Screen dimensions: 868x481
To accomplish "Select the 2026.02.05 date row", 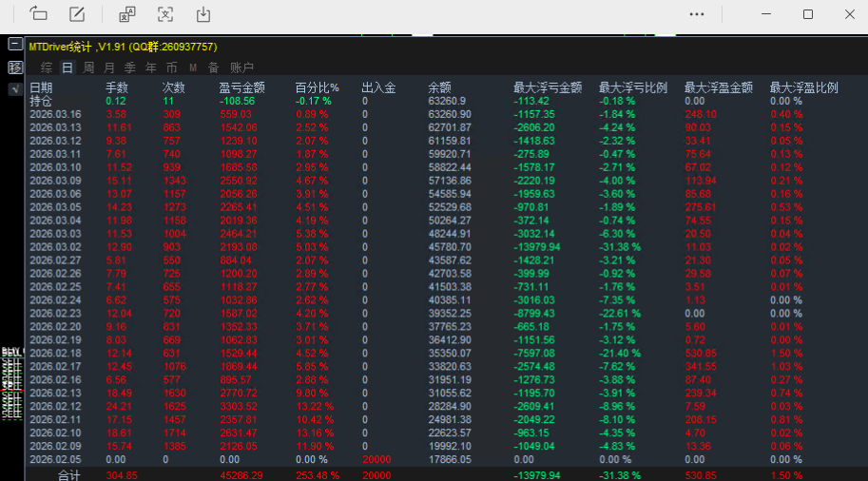I will click(55, 459).
